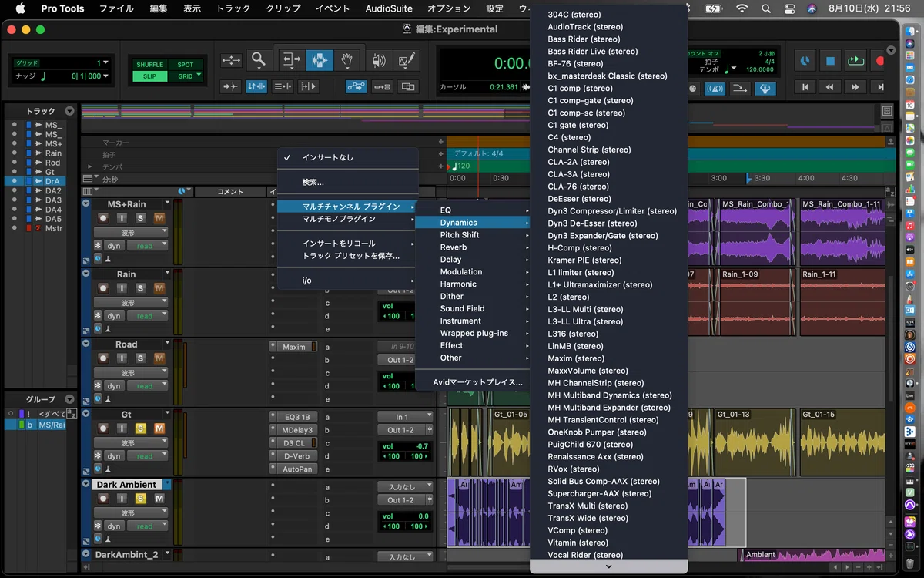This screenshot has height=578, width=924.
Task: Expand the トラック list options dropdown
Action: tap(69, 111)
